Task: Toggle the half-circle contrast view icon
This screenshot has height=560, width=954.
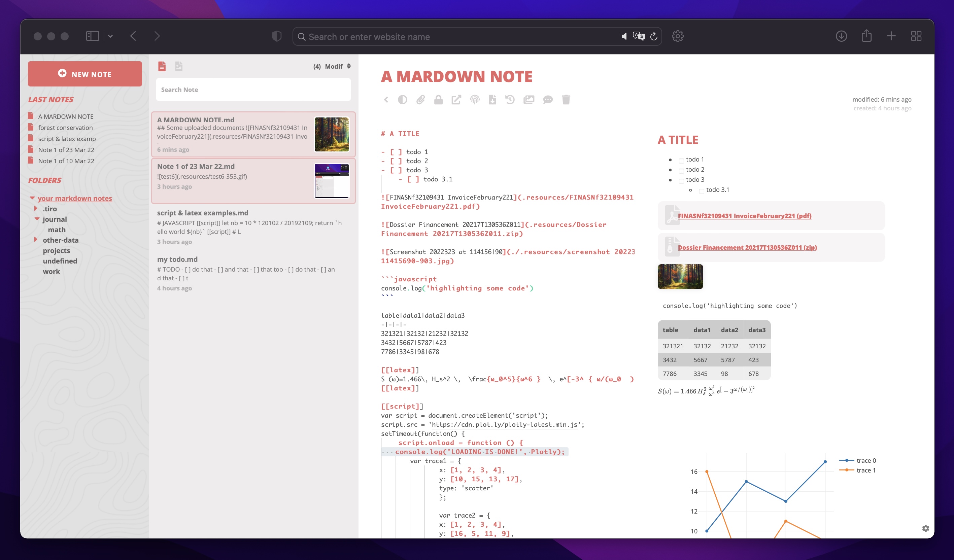Action: 402,100
